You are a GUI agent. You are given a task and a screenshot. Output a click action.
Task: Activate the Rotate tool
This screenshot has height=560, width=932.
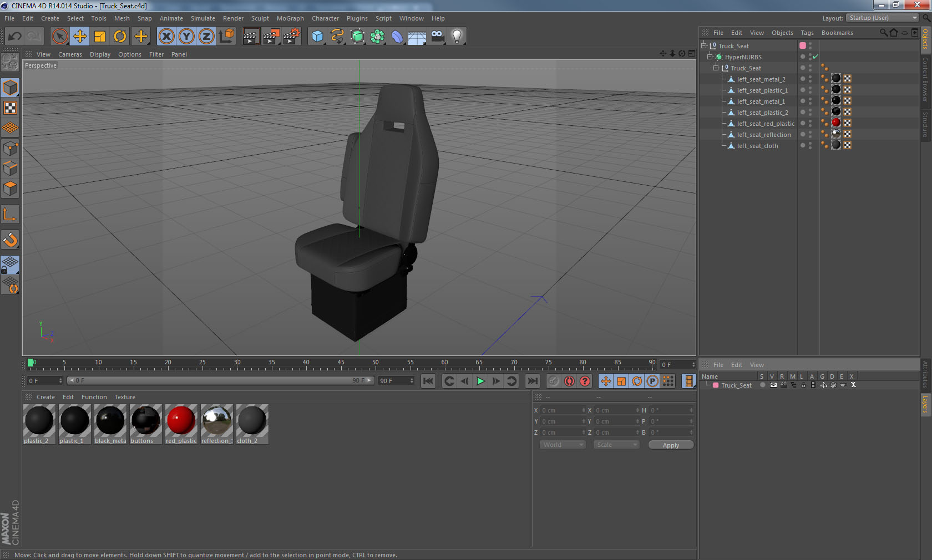(120, 37)
